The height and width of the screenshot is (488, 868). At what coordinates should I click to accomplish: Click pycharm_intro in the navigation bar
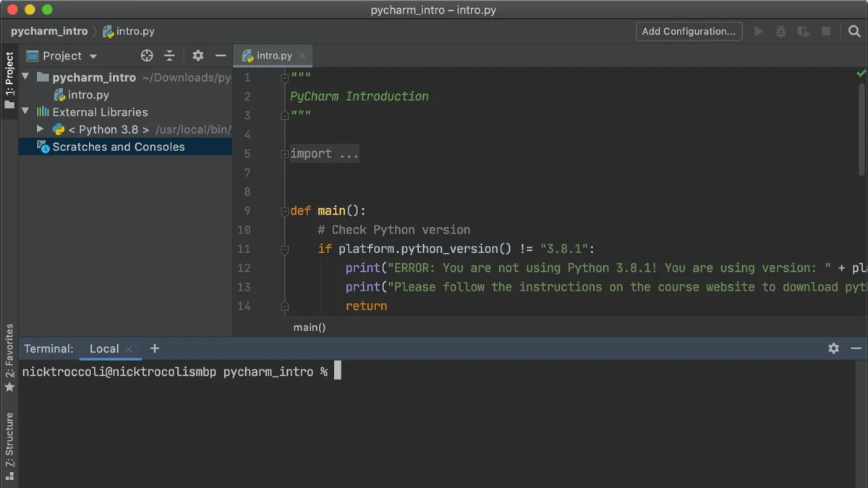pos(49,31)
